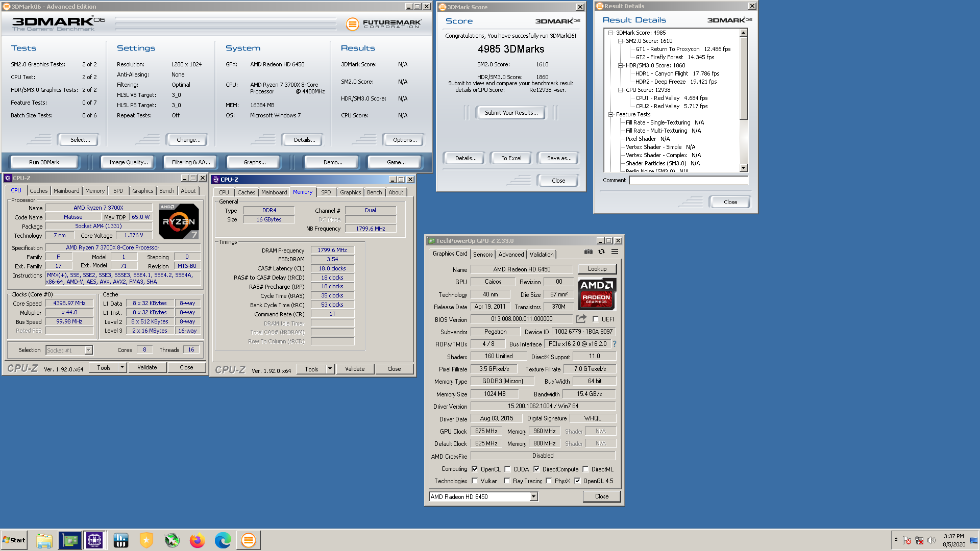Click the Futuremark Corporation logo
Viewport: 980px width, 551px height.
[383, 23]
